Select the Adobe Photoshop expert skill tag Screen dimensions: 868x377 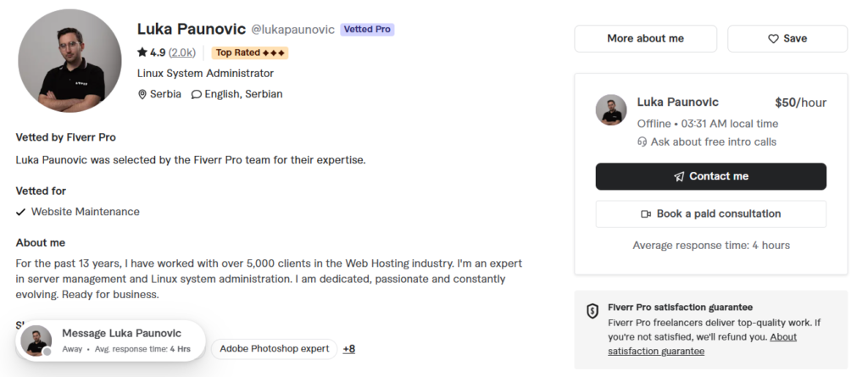point(274,349)
